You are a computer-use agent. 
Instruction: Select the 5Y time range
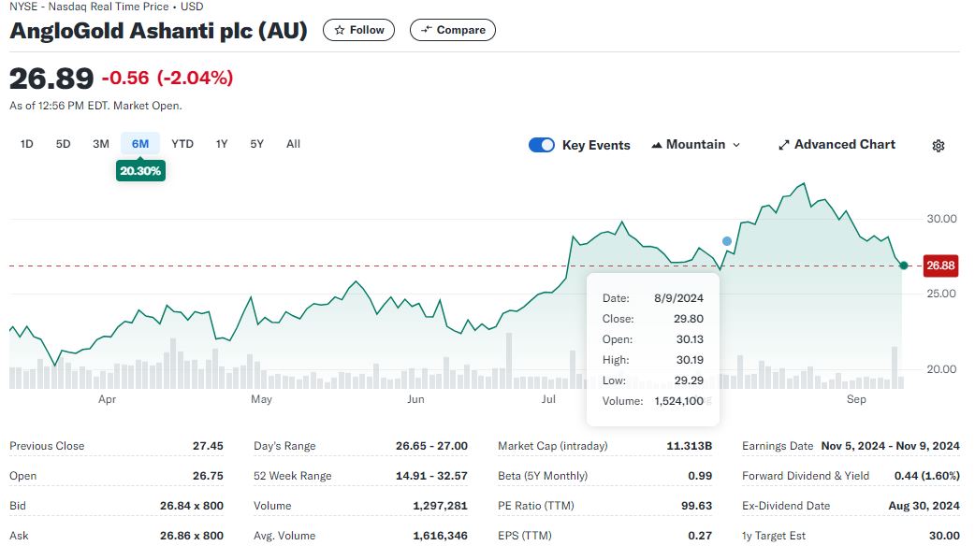256,144
